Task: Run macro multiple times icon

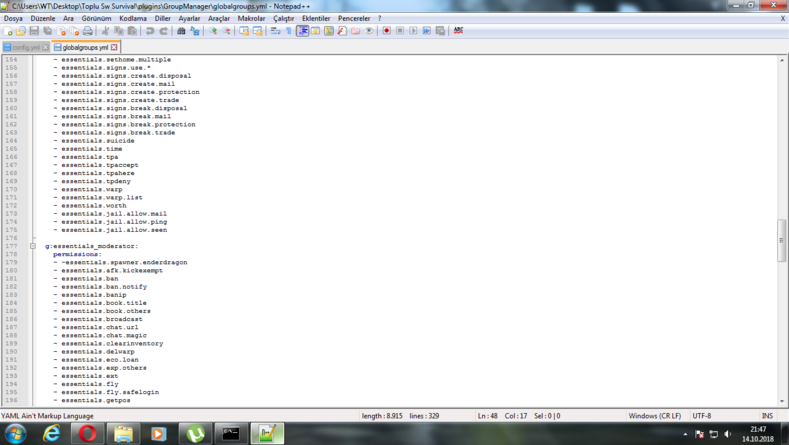Action: click(427, 31)
